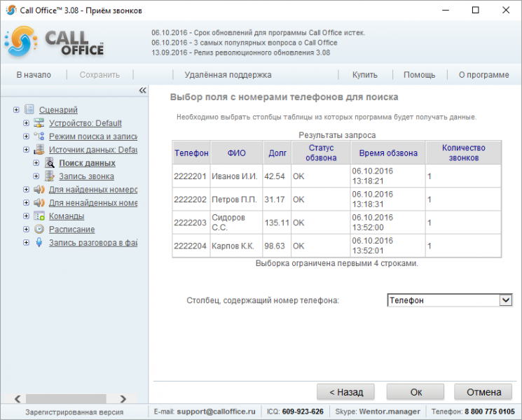Select Запись звонка tree item
This screenshot has height=420, width=522.
(87, 176)
